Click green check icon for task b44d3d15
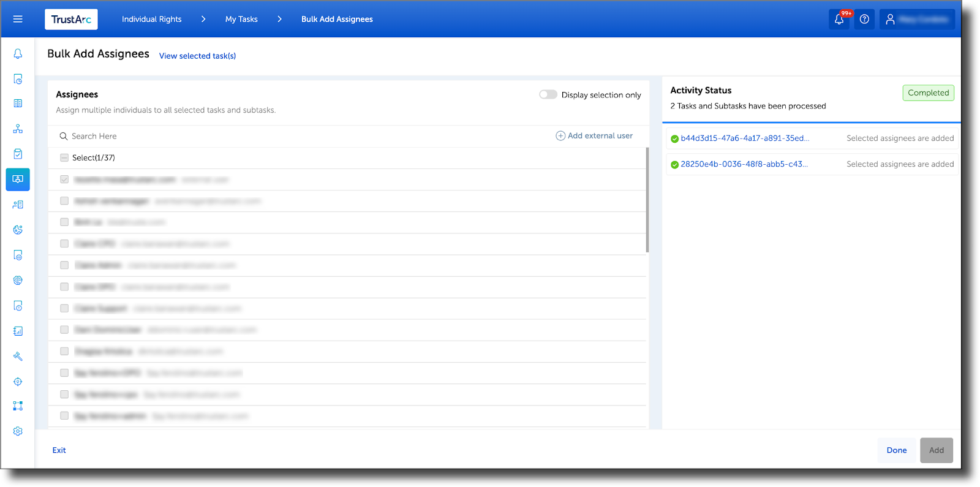Viewport: 980px width, 487px height. [x=674, y=138]
